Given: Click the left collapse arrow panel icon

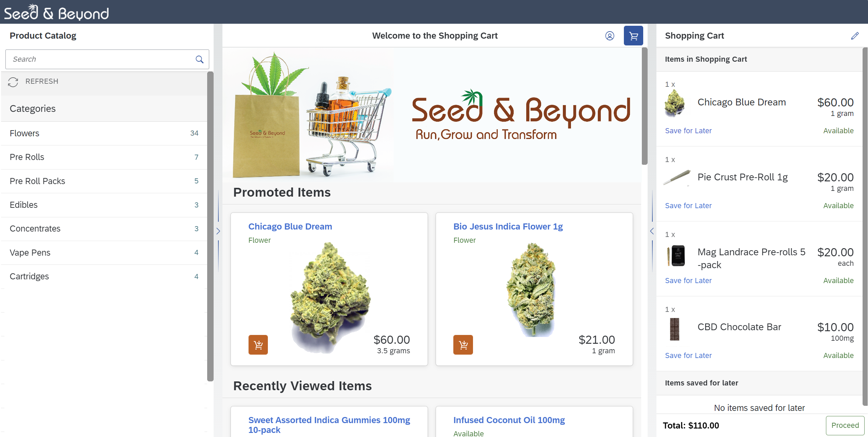Looking at the screenshot, I should pyautogui.click(x=218, y=231).
